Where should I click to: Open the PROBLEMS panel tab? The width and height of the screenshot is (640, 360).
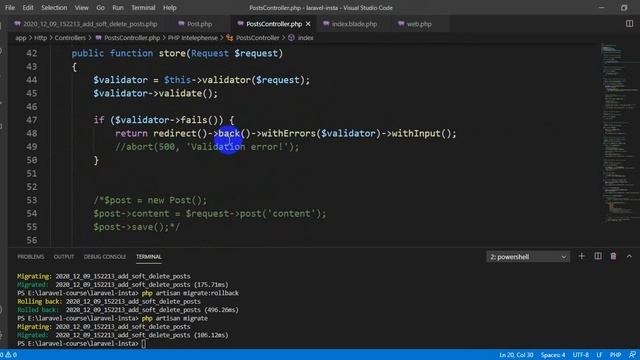pos(31,257)
